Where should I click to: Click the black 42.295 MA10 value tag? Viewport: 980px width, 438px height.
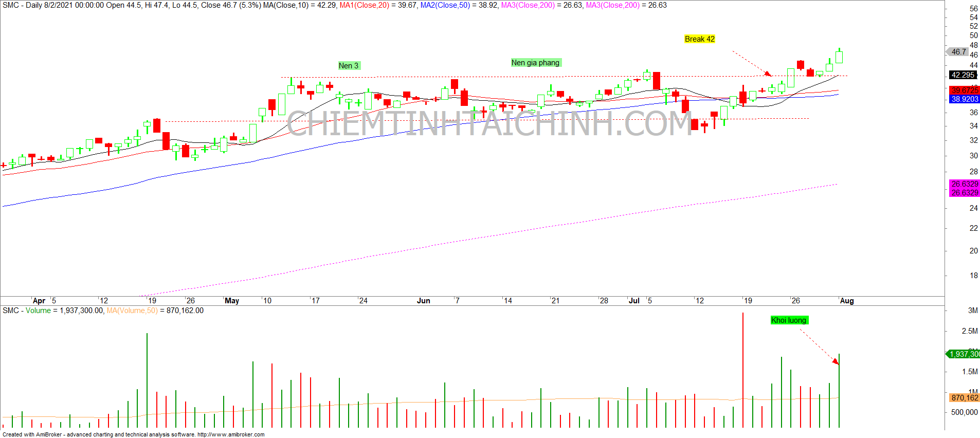click(x=963, y=75)
